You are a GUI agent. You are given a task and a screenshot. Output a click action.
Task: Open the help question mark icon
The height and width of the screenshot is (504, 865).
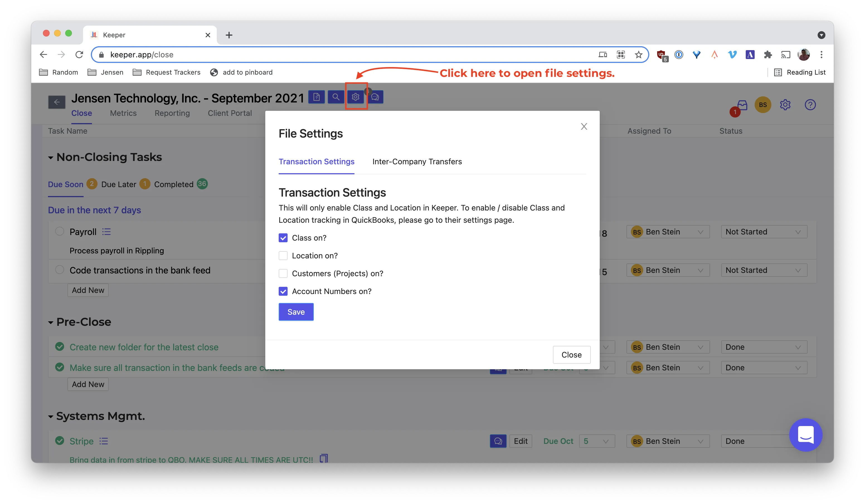810,105
